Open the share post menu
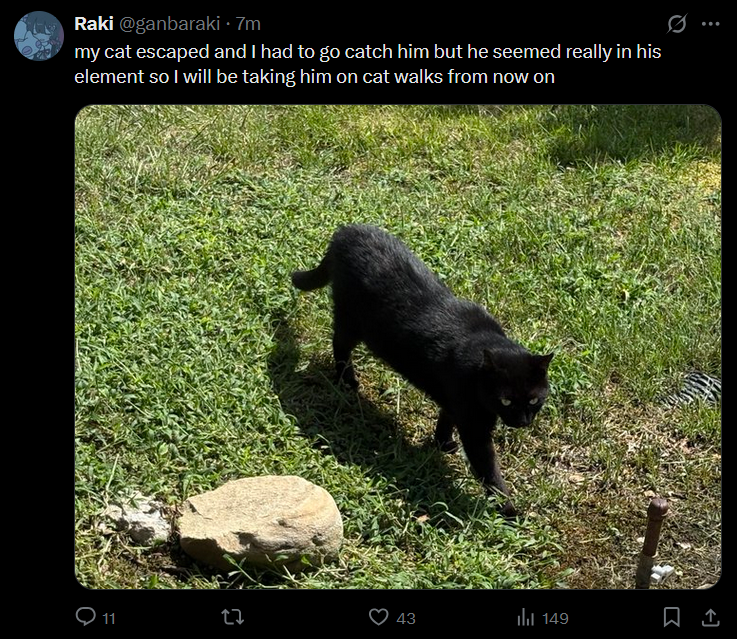737x639 pixels. [710, 617]
